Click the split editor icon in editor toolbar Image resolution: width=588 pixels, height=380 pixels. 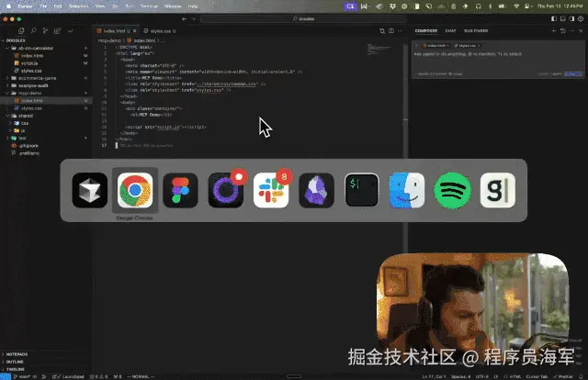coord(391,30)
